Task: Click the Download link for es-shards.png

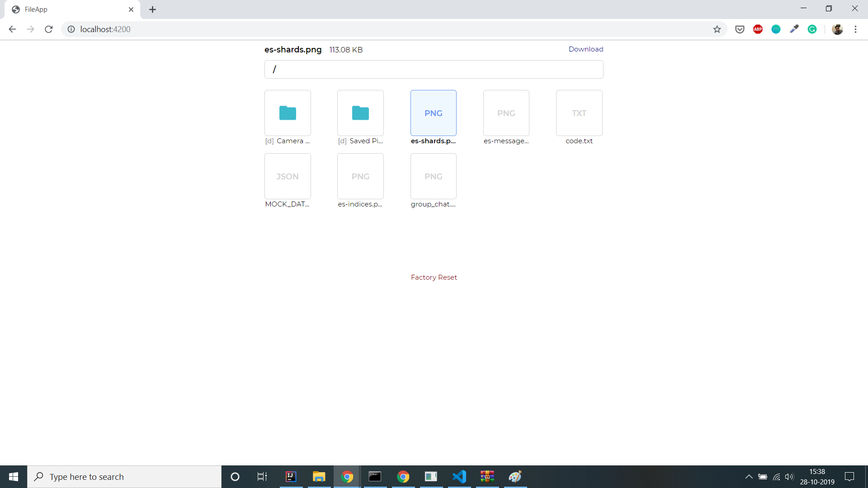Action: (x=586, y=49)
